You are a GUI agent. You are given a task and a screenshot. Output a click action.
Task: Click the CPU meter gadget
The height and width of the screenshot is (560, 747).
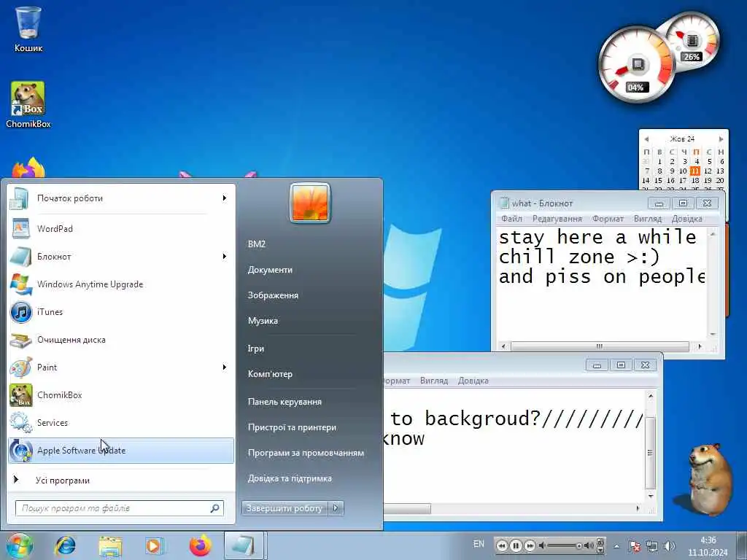(x=636, y=65)
